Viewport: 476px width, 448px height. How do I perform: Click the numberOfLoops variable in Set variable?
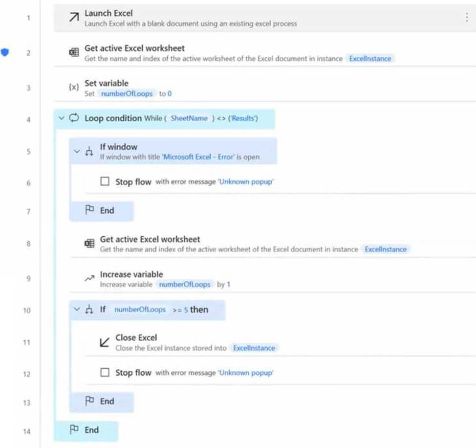point(127,93)
